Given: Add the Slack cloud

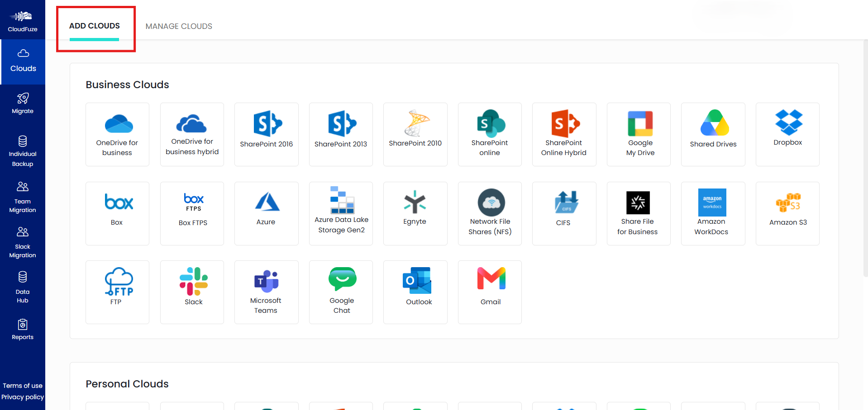Looking at the screenshot, I should click(x=192, y=292).
